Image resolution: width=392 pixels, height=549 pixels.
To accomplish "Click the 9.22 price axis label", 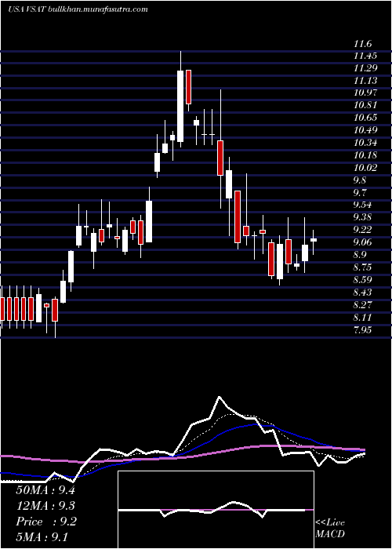I will pyautogui.click(x=362, y=229).
